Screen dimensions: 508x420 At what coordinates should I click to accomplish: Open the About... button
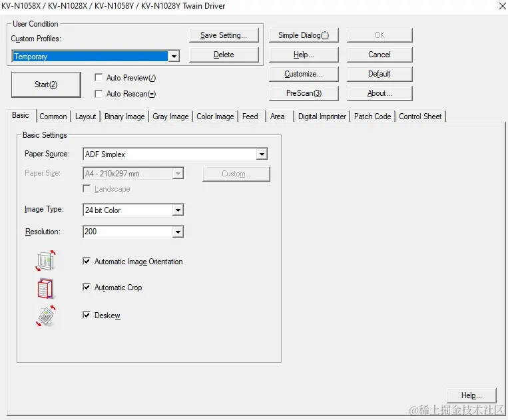(380, 93)
